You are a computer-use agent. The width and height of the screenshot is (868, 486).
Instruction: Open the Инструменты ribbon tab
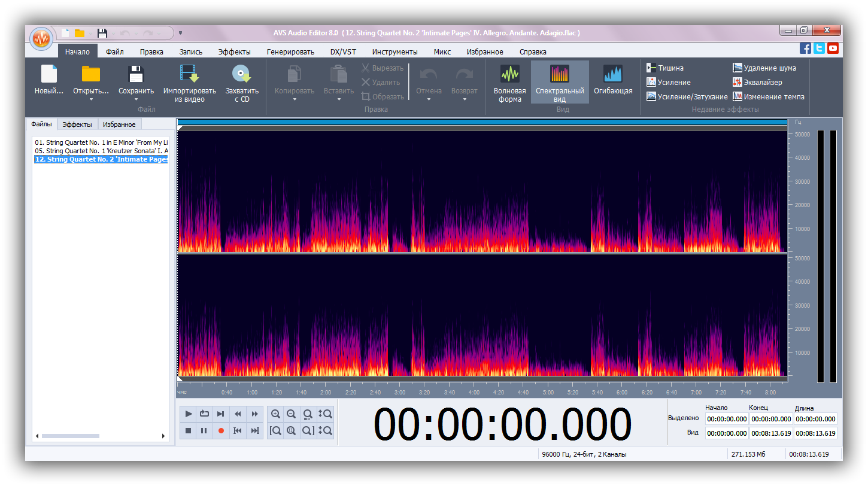tap(394, 52)
